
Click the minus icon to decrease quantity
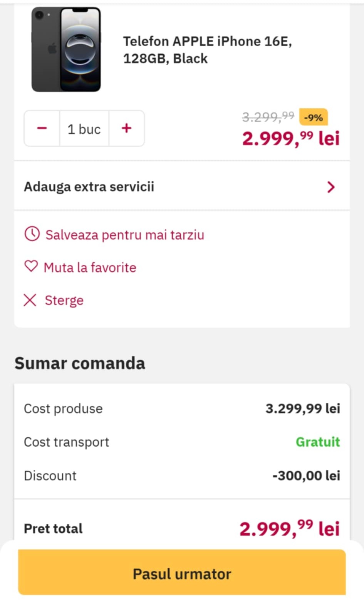[x=42, y=128]
